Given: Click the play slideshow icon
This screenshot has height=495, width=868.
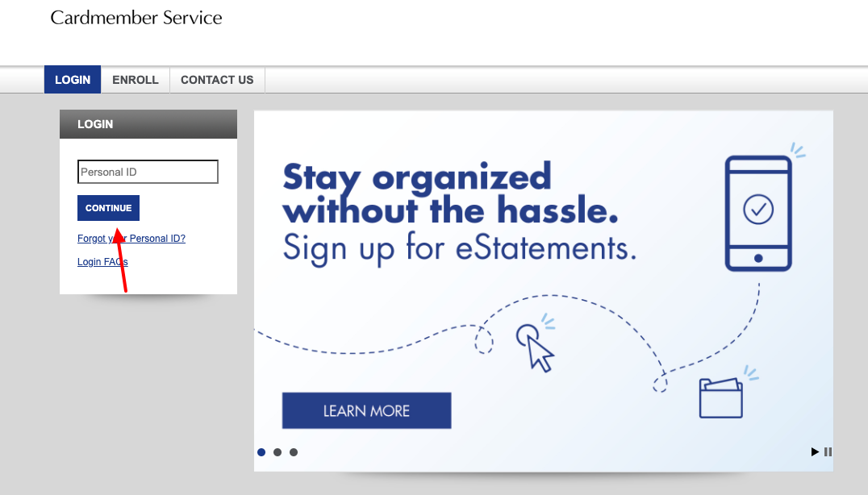Looking at the screenshot, I should point(815,452).
